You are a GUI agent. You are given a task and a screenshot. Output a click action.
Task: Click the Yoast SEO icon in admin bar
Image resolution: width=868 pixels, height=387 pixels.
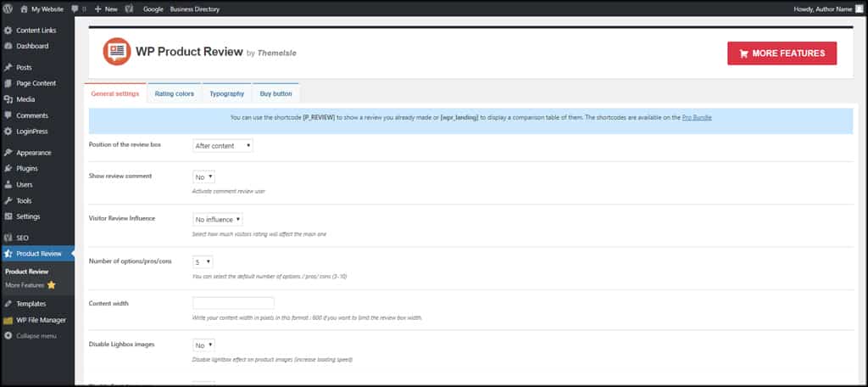point(130,9)
